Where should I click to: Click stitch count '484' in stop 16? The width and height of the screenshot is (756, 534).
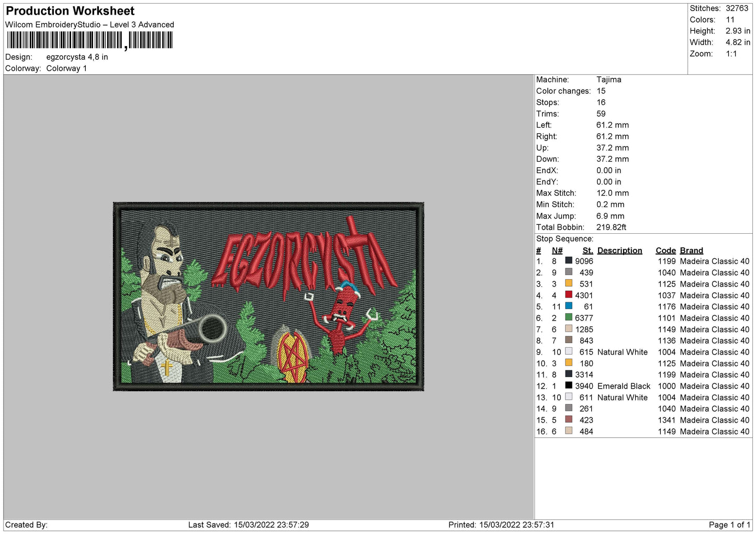click(586, 431)
